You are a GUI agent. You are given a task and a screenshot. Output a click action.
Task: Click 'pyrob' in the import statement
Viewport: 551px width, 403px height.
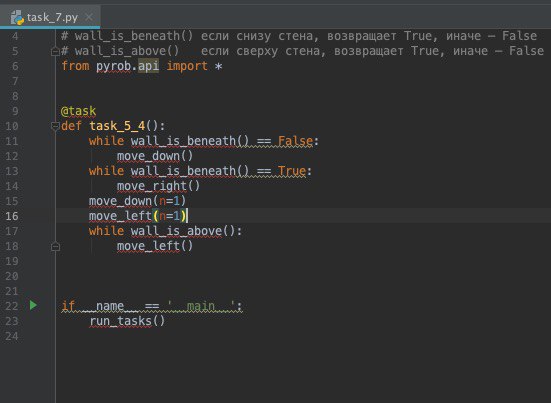click(114, 66)
